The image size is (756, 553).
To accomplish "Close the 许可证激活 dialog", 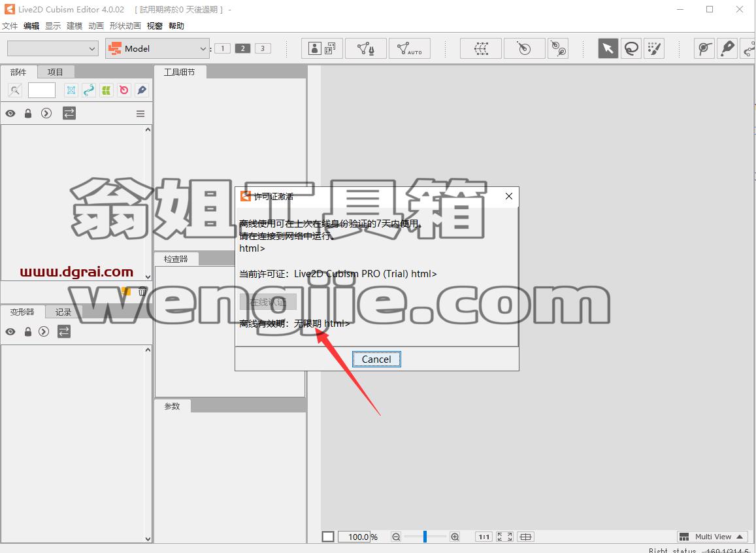I will [508, 196].
